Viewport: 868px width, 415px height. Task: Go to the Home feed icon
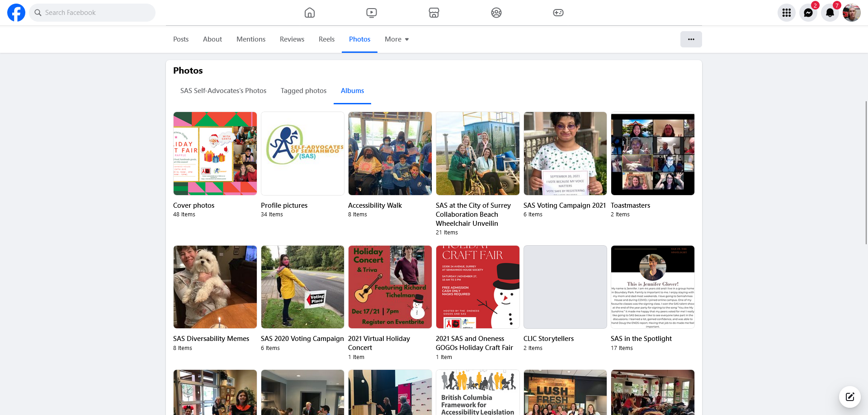click(310, 13)
